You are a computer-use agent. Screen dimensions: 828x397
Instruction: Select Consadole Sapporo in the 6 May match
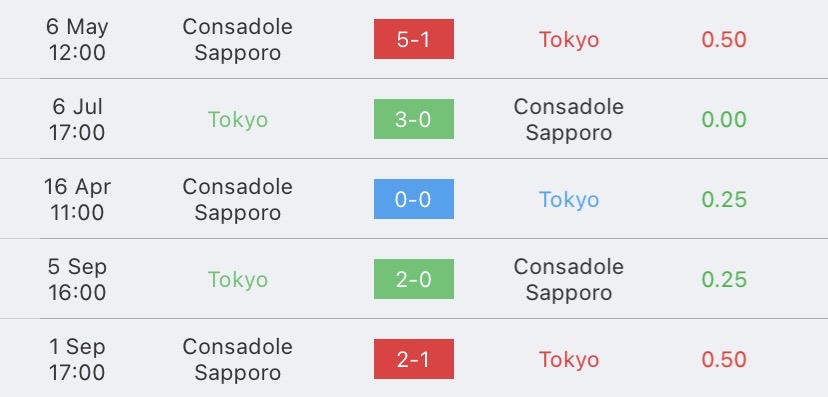[x=238, y=40]
